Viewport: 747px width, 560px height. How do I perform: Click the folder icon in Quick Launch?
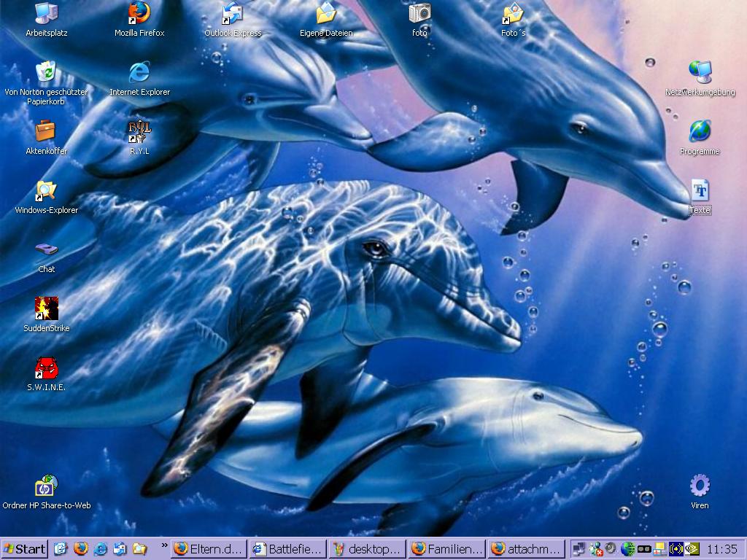pos(139,549)
